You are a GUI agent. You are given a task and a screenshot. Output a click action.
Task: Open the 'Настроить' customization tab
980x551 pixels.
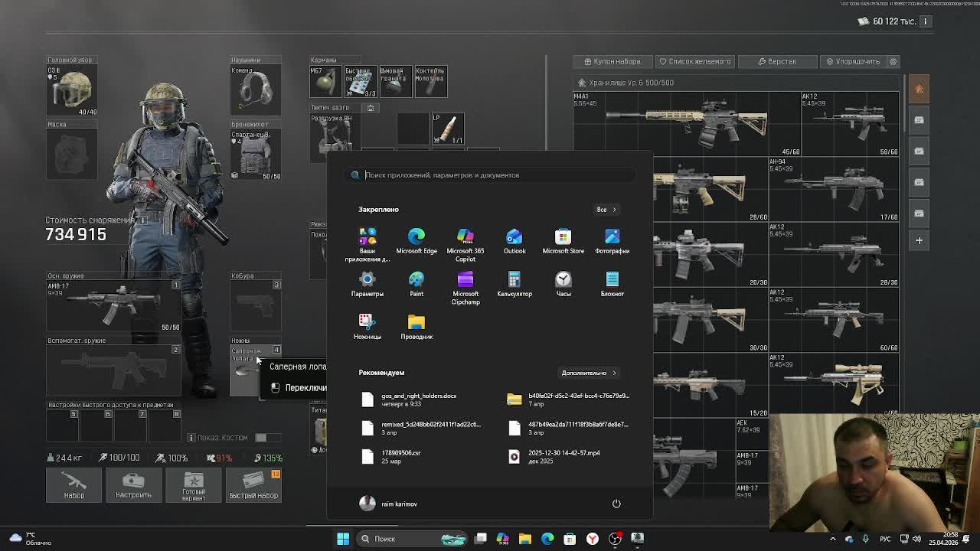[x=133, y=484]
